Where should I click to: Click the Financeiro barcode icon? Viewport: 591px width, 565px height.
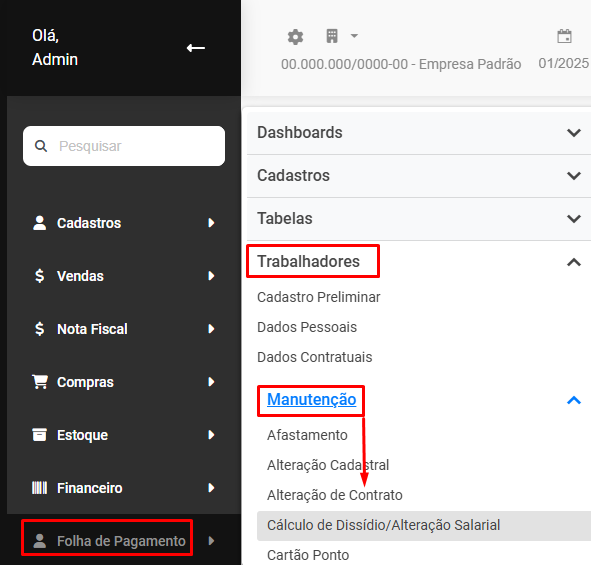pos(40,488)
